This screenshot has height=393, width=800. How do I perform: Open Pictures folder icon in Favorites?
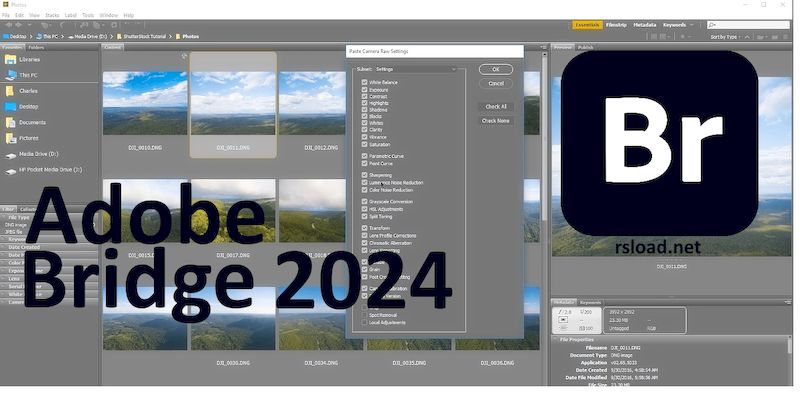pyautogui.click(x=10, y=138)
